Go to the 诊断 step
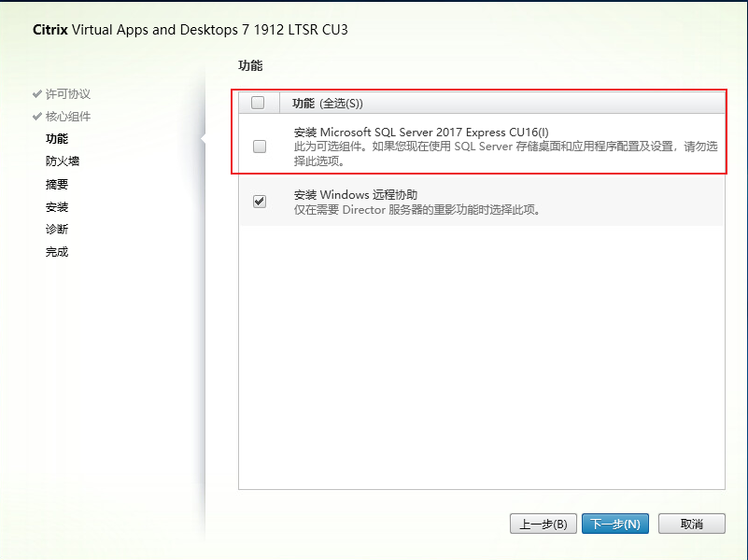This screenshot has width=748, height=560. (57, 229)
